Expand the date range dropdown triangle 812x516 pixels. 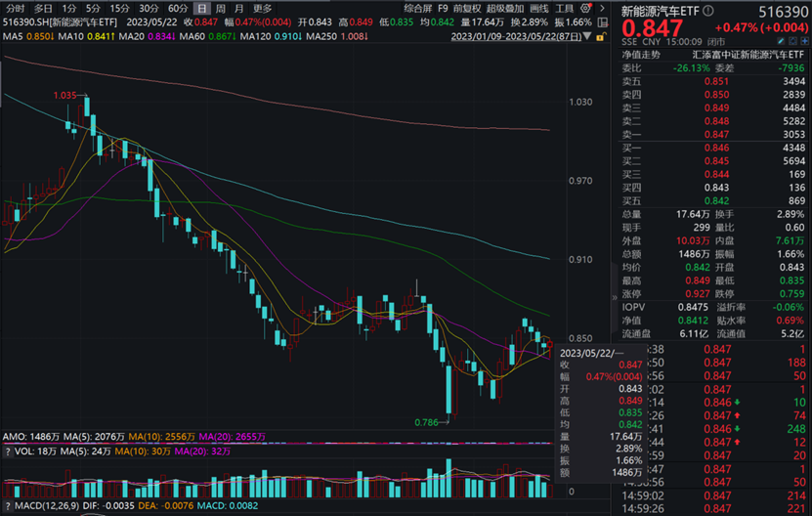pyautogui.click(x=587, y=36)
